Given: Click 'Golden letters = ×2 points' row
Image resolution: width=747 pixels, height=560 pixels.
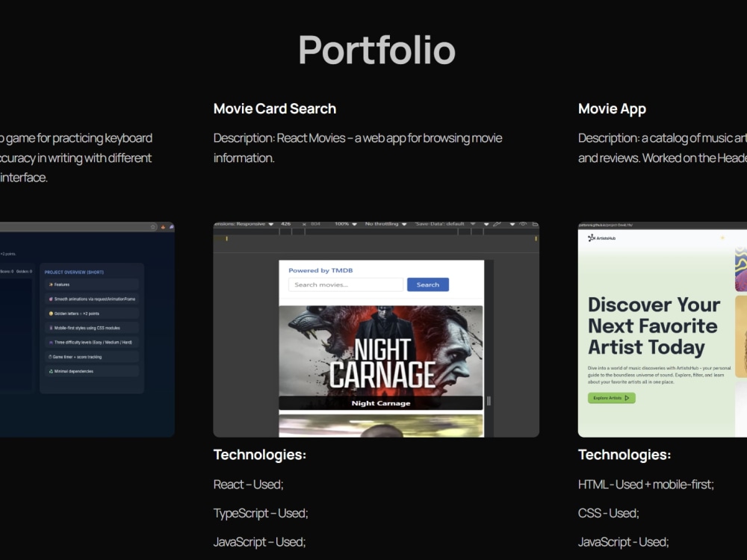Looking at the screenshot, I should coord(91,314).
